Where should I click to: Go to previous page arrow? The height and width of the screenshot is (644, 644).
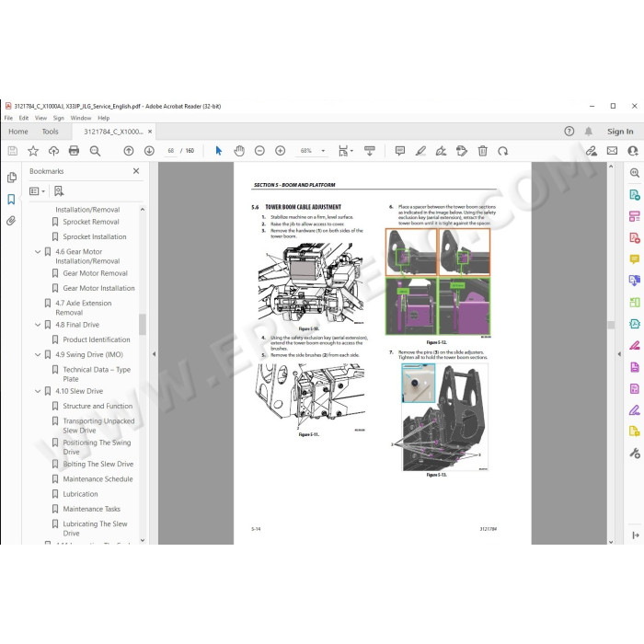coord(129,151)
